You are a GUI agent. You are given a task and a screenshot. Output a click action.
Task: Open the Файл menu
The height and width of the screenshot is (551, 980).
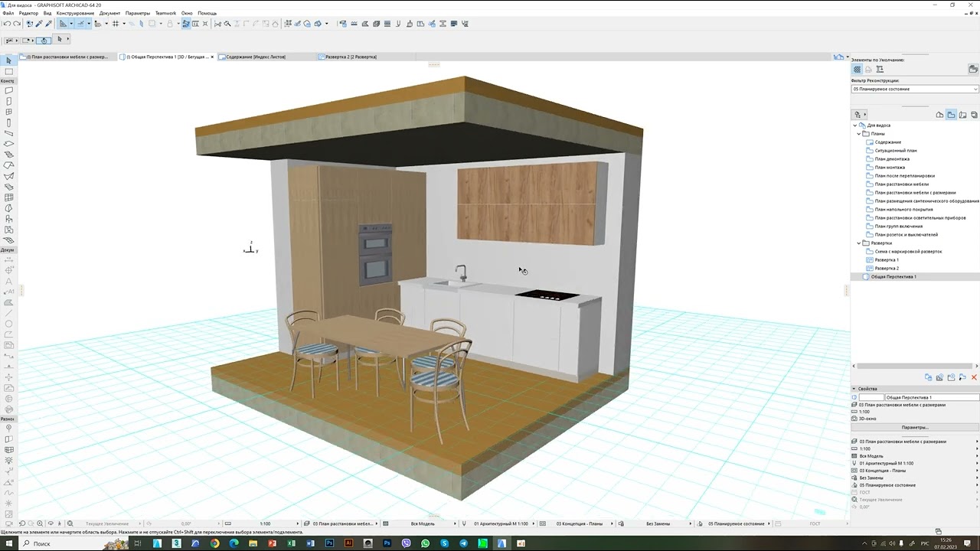8,13
